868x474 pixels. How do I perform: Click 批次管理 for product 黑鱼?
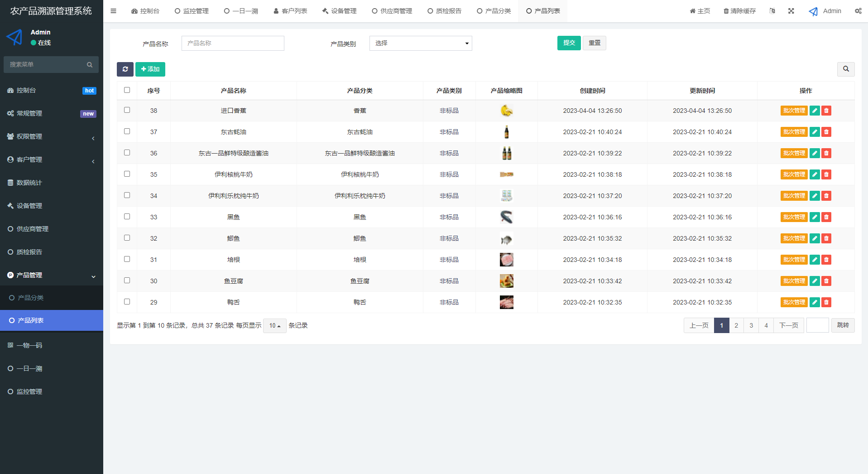(794, 217)
